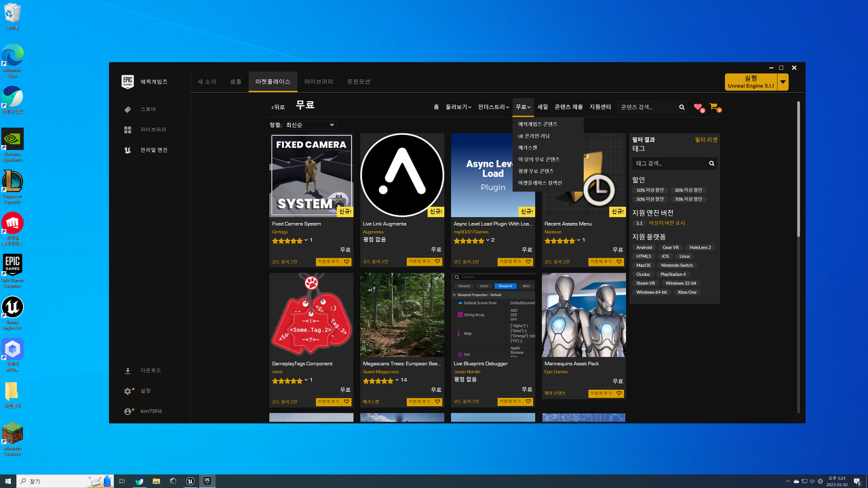Toggle the Gear VR platform filter
Viewport: 868px width, 488px height.
[x=671, y=247]
